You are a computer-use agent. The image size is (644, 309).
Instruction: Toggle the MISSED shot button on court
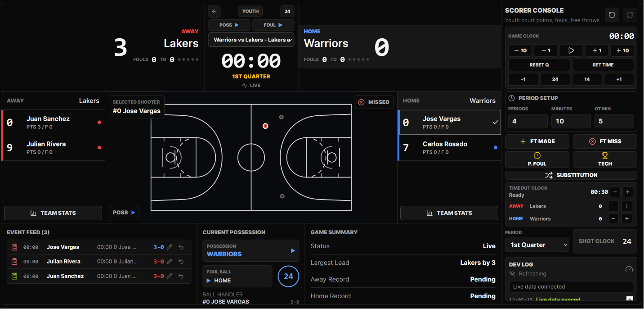pyautogui.click(x=374, y=102)
